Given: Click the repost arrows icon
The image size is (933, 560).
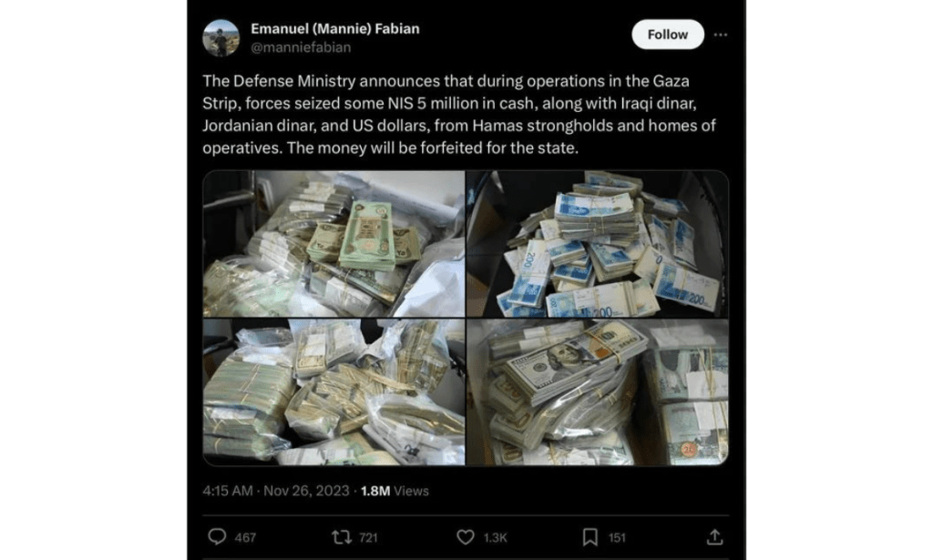Looking at the screenshot, I should coord(341,537).
